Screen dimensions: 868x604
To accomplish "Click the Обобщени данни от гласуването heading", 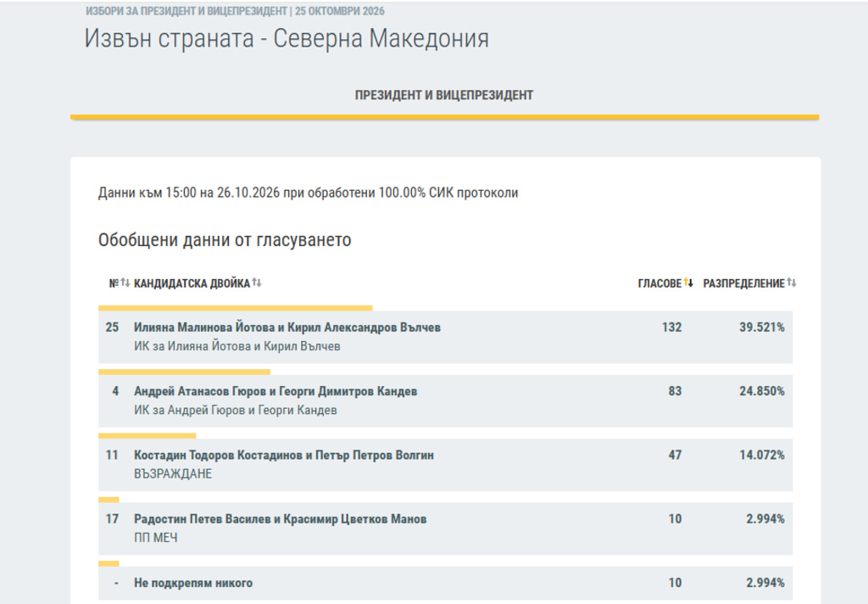I will coord(225,240).
